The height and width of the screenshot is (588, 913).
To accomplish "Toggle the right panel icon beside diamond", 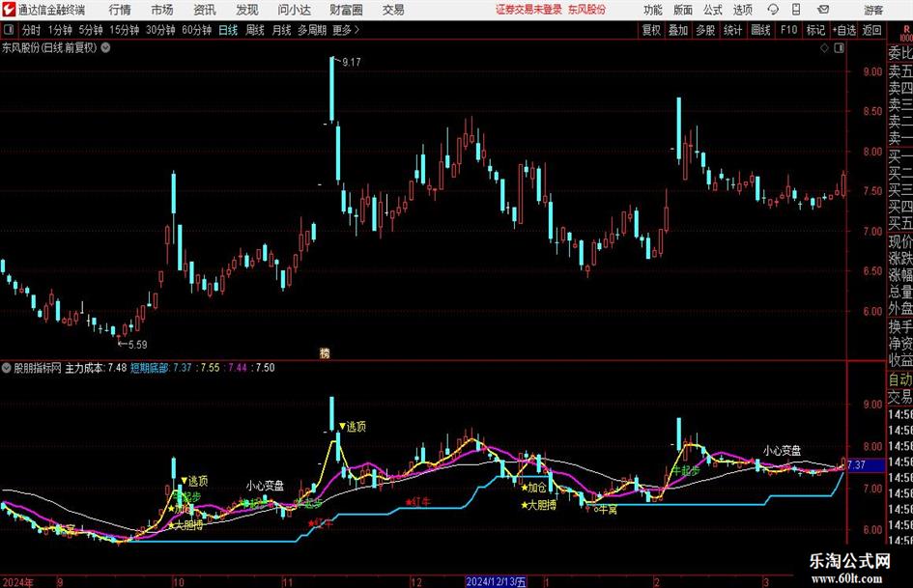I will [x=839, y=48].
